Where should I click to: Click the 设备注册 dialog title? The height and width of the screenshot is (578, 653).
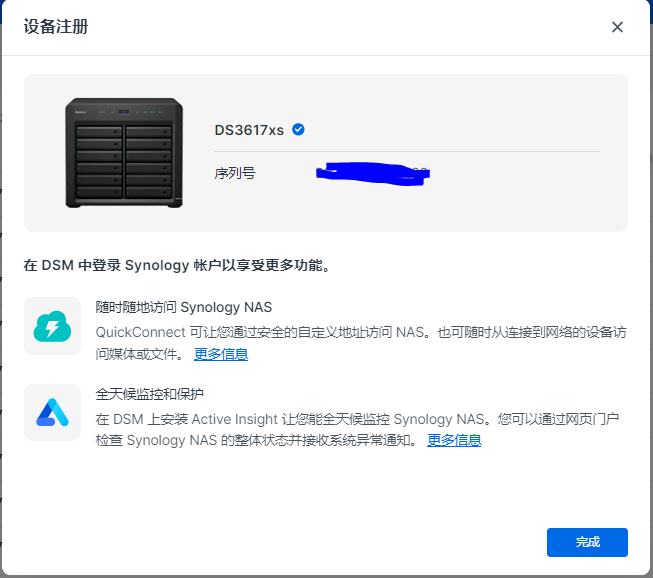[56, 27]
